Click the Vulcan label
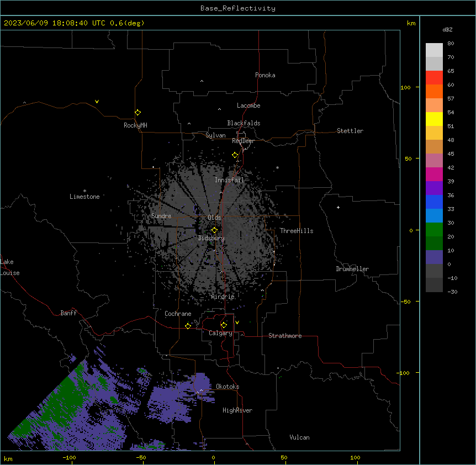 pos(300,437)
